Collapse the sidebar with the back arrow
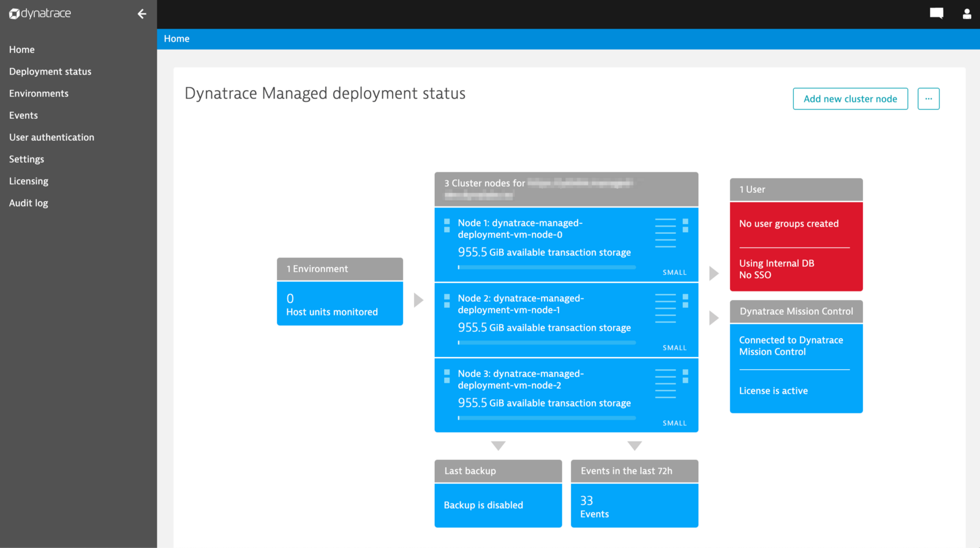The height and width of the screenshot is (548, 980). 142,13
